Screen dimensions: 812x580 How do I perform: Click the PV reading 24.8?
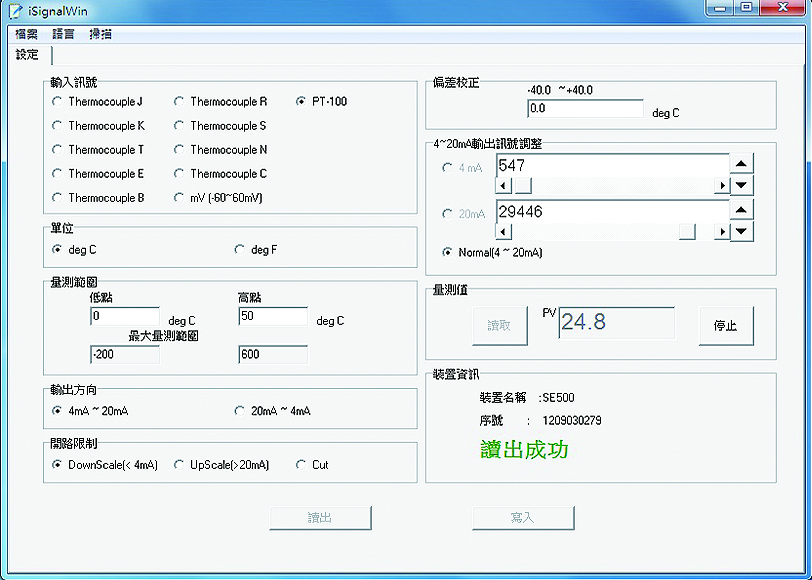616,323
